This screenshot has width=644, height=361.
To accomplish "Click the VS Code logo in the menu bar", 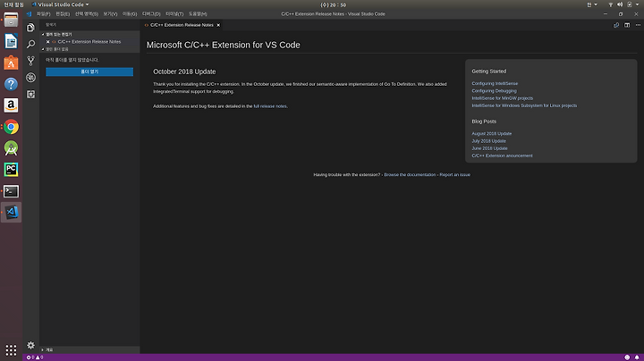I will click(x=29, y=14).
